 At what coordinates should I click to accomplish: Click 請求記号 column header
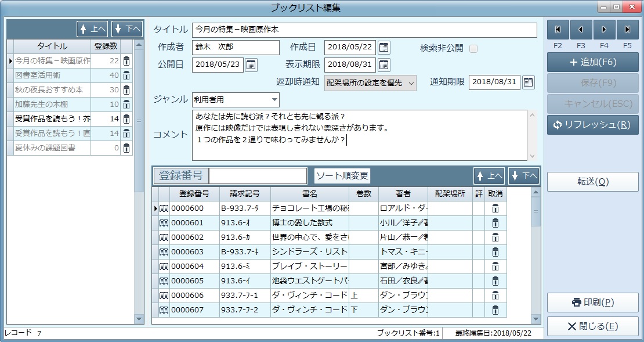(x=244, y=193)
